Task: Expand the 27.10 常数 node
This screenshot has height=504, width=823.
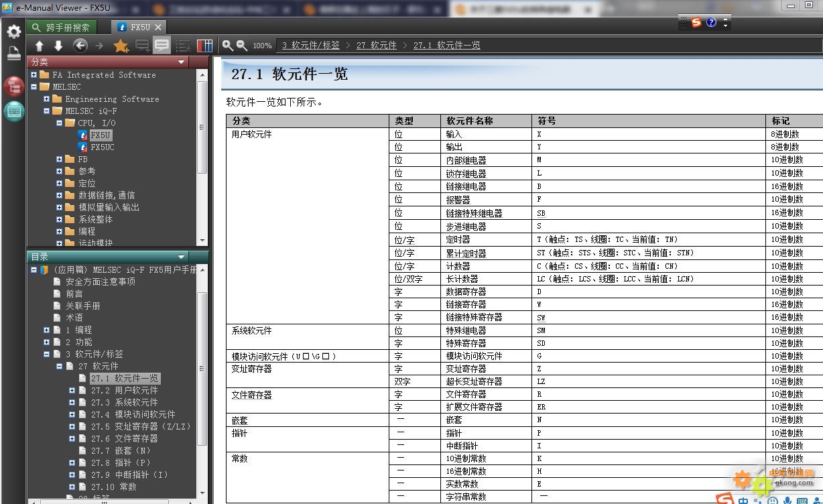Action: coord(72,487)
